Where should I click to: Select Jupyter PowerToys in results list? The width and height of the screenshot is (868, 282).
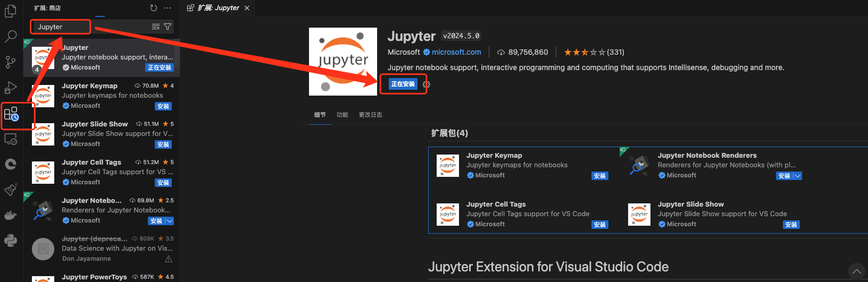click(102, 276)
